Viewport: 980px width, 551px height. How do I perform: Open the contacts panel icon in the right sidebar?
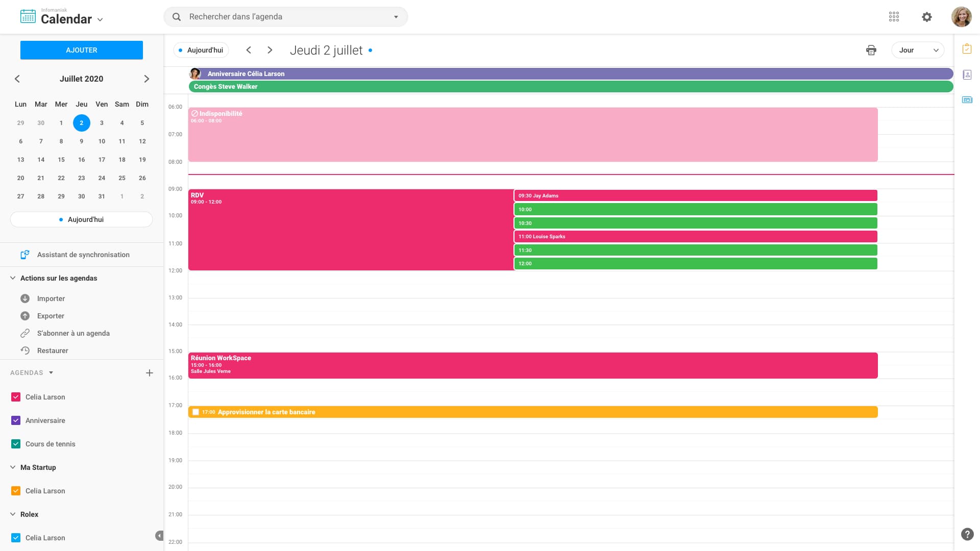coord(967,75)
